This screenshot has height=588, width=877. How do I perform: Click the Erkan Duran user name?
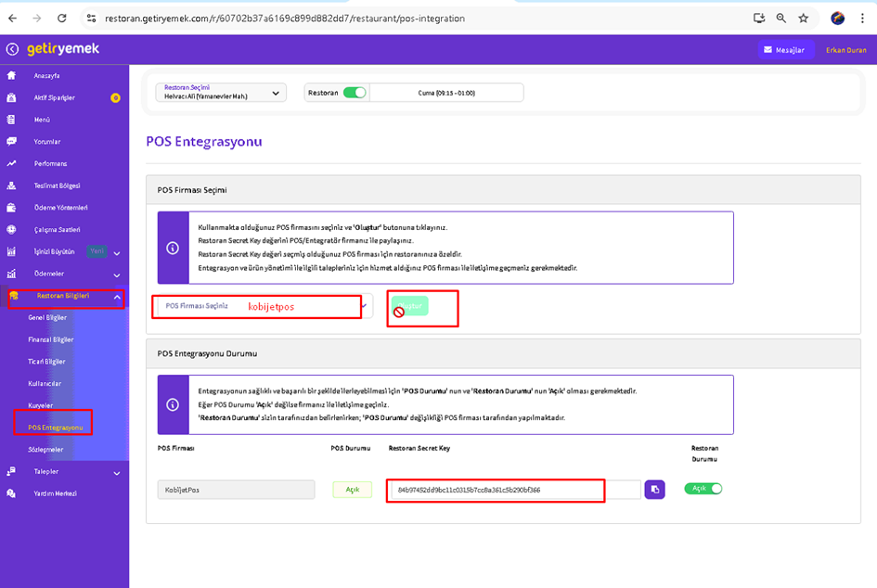846,50
